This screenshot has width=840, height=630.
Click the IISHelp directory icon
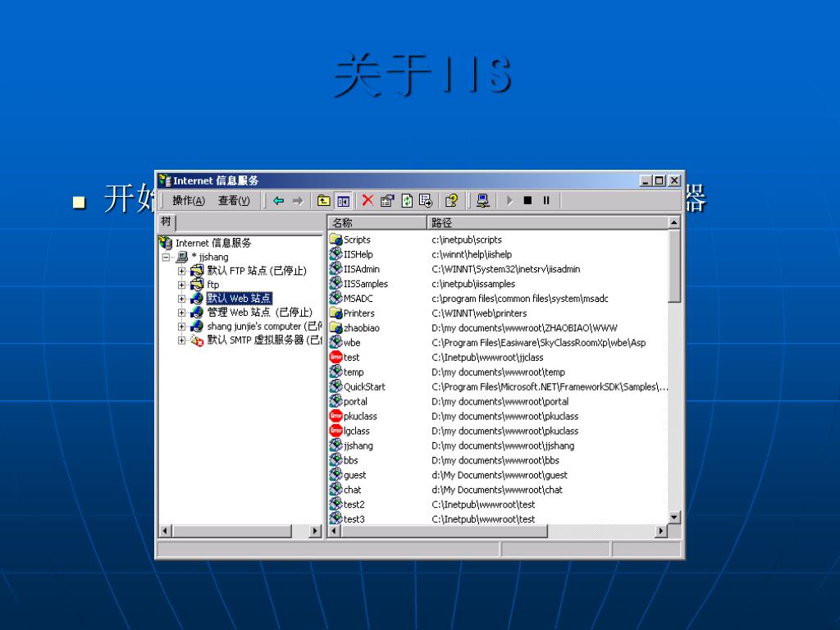point(336,254)
